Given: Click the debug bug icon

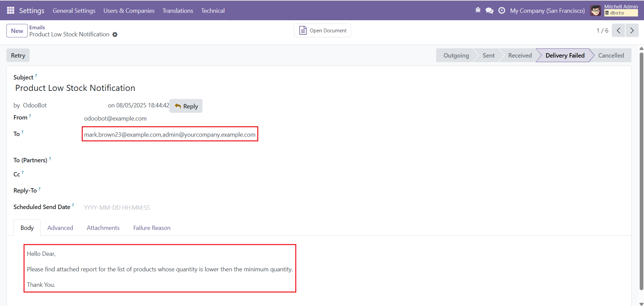Looking at the screenshot, I should pos(478,10).
